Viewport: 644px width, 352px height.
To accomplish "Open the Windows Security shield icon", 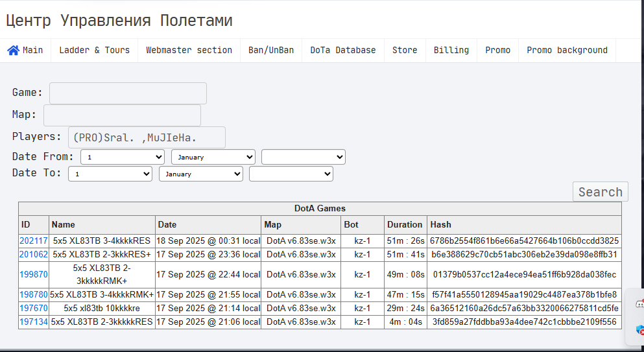I will (639, 330).
